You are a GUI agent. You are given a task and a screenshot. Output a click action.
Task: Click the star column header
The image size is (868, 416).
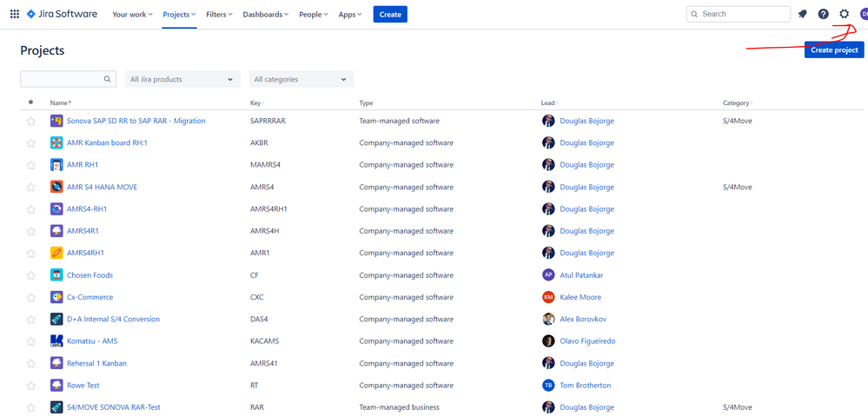tap(31, 102)
